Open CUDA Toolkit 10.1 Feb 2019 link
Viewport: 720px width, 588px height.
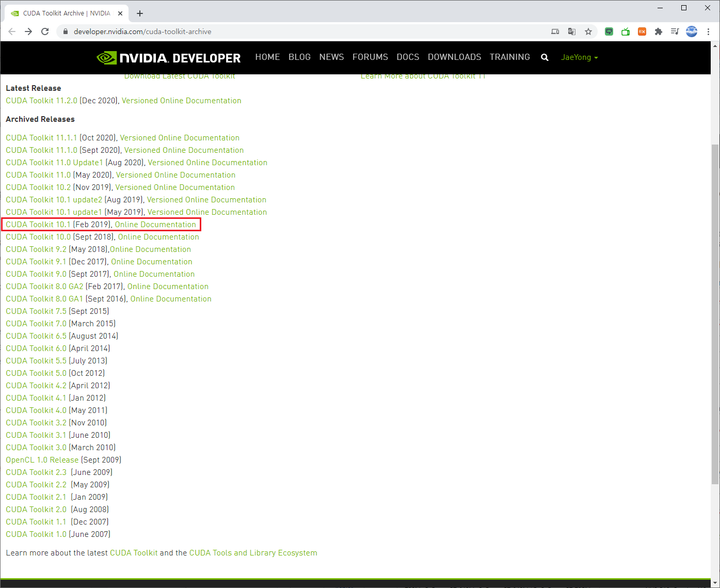click(x=38, y=225)
